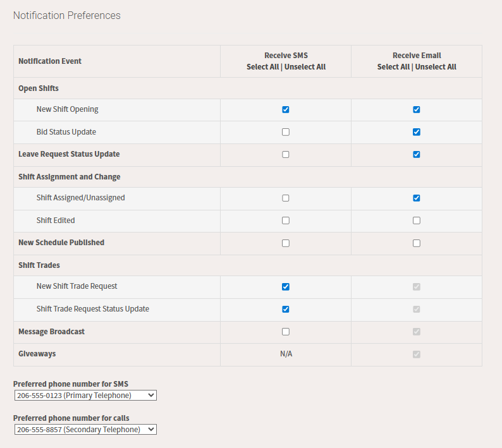Image resolution: width=502 pixels, height=448 pixels.
Task: Expand preferred phone number for calls dropdown
Action: pyautogui.click(x=85, y=430)
